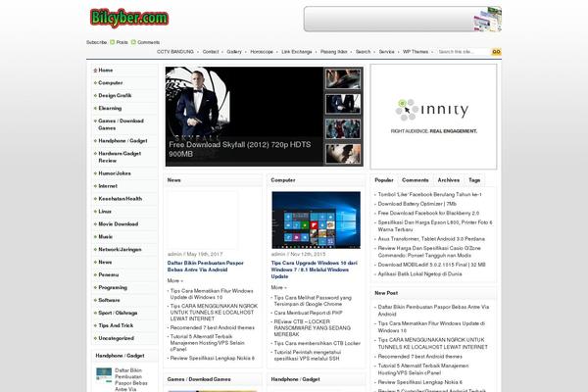Open the Computer category in sidebar
The height and width of the screenshot is (392, 588).
pos(110,83)
